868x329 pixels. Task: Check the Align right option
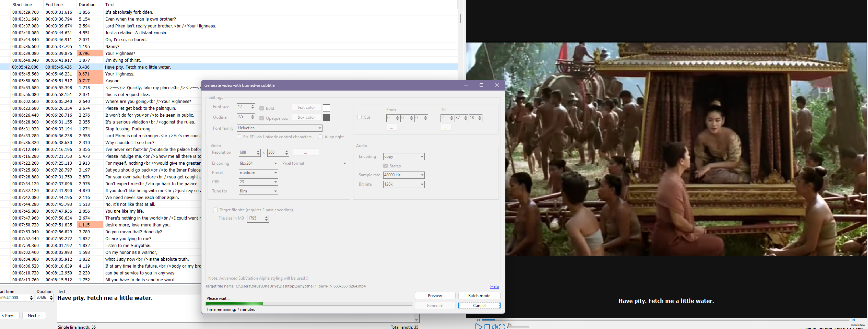[x=320, y=137]
